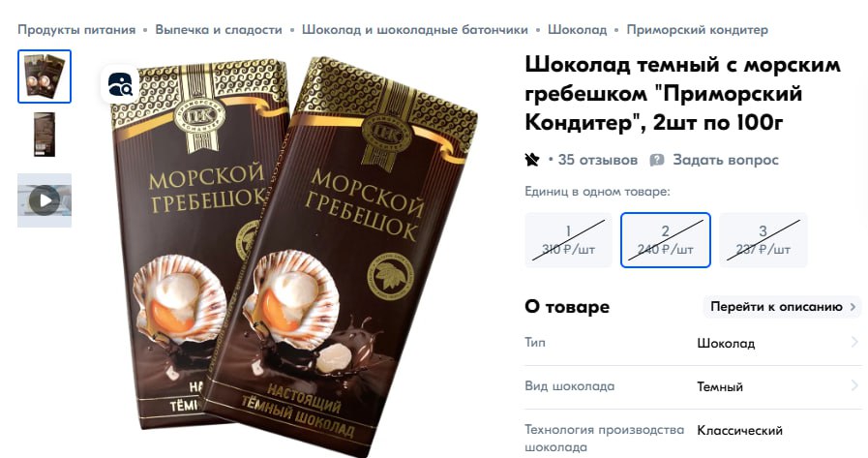Go to Шоколад и шоколадные батончики category
The height and width of the screenshot is (458, 868).
pos(414,30)
